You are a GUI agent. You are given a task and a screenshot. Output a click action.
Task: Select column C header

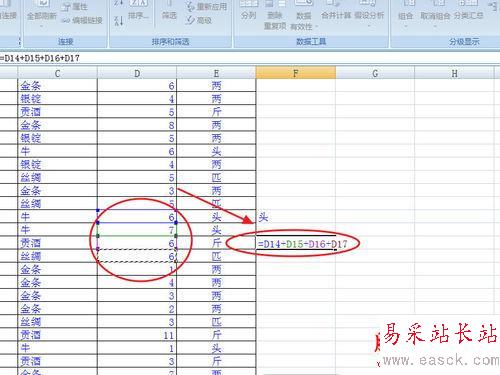point(57,73)
